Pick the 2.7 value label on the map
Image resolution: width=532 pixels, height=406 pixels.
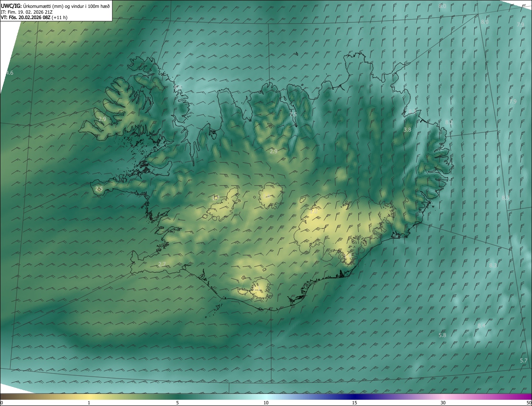coord(162,264)
